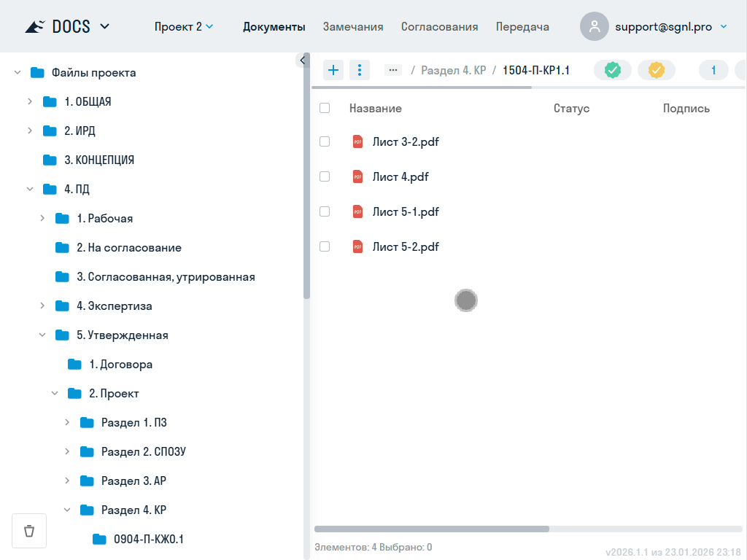Click the breadcrumb ellipsis button

click(393, 70)
